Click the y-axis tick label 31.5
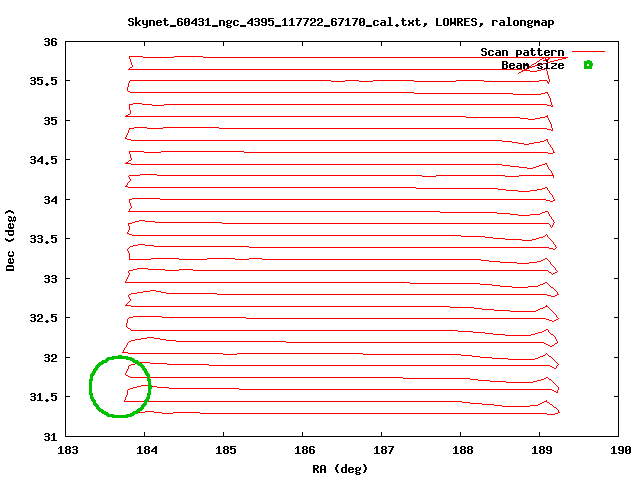 [43, 397]
